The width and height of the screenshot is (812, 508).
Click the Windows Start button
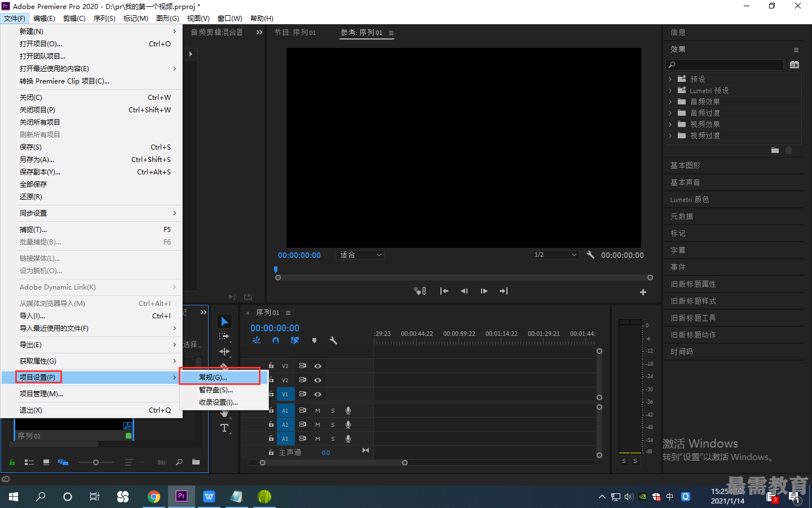(x=14, y=496)
